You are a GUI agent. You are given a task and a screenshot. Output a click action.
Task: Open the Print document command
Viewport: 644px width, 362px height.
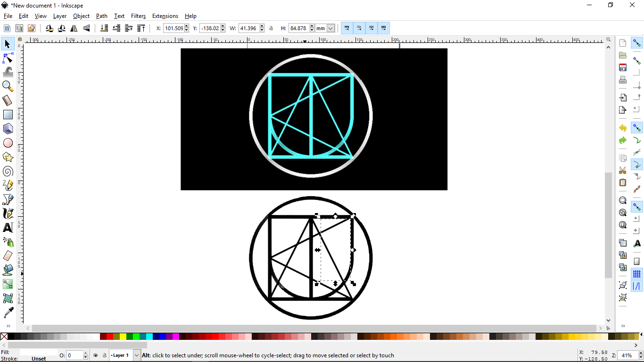coord(623,80)
